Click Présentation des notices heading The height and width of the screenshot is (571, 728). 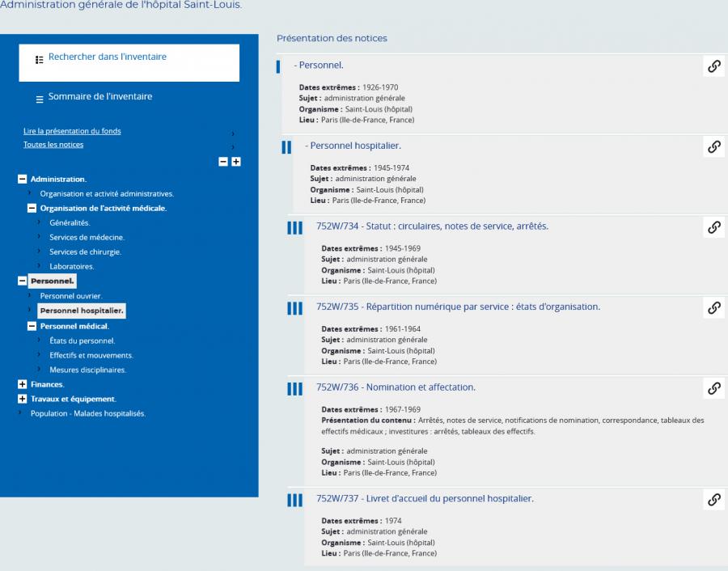tap(332, 38)
